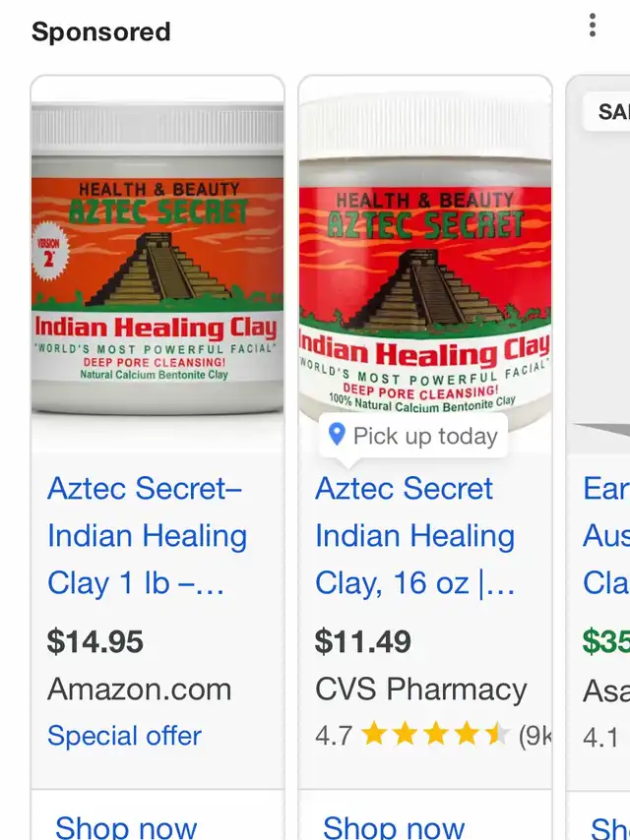The image size is (630, 840).
Task: Click the Pick up today badge
Action: click(x=413, y=435)
